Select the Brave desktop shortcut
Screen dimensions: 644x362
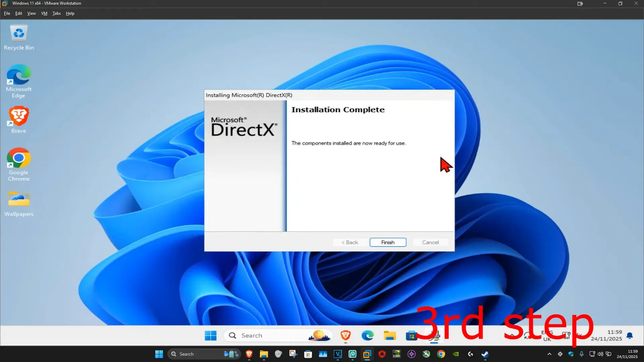click(x=19, y=120)
